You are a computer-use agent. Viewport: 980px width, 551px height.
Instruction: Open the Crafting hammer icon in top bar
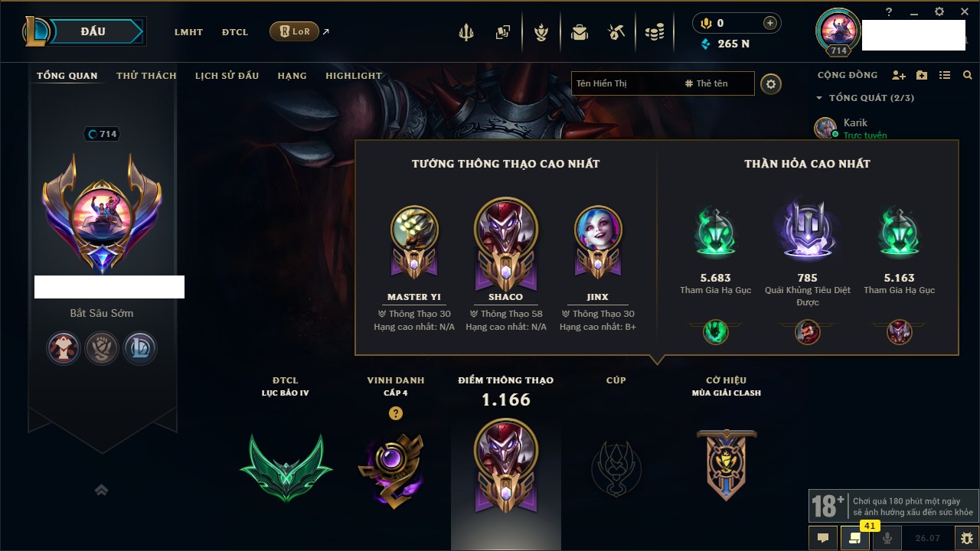617,32
